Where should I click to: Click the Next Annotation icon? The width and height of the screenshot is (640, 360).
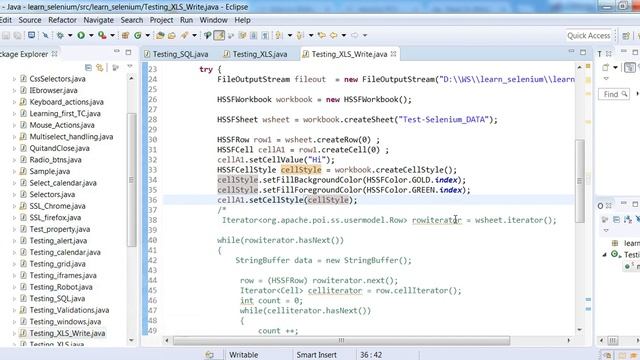[x=279, y=36]
